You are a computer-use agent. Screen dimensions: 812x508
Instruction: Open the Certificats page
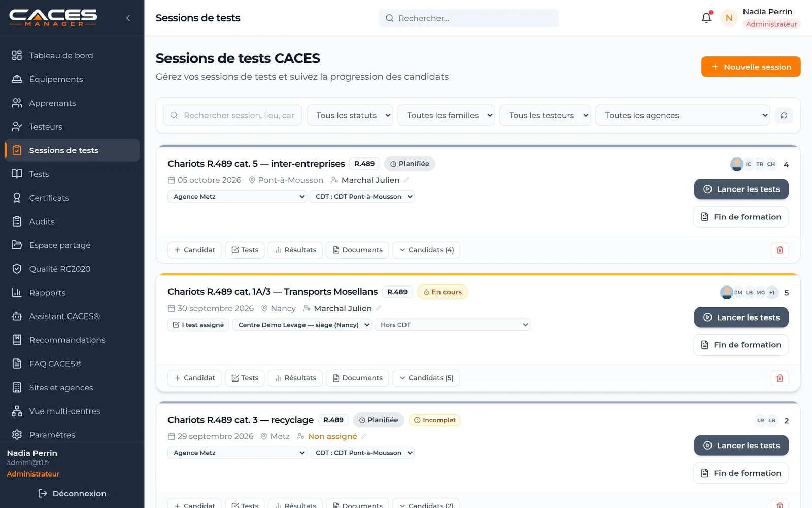[x=72, y=198]
